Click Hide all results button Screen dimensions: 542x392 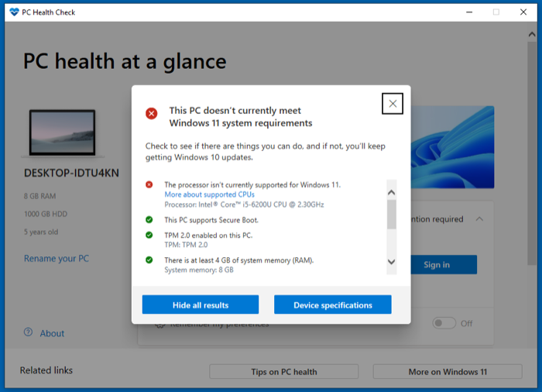point(201,304)
